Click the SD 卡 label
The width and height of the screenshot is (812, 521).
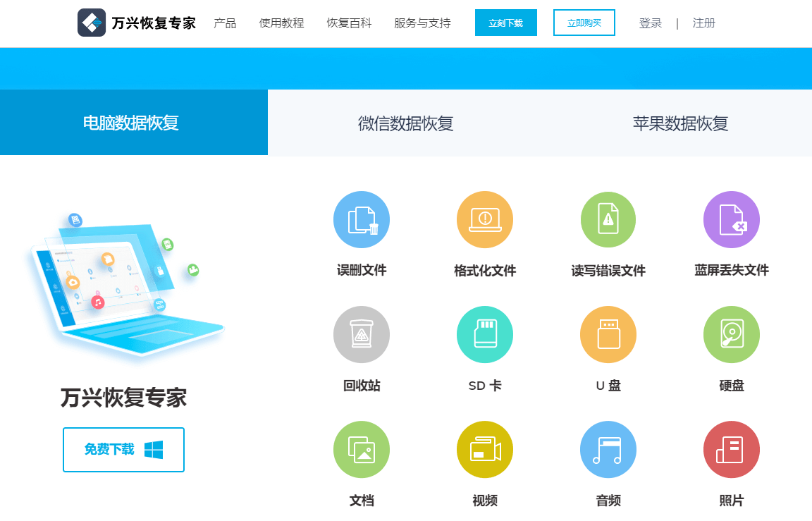[485, 386]
